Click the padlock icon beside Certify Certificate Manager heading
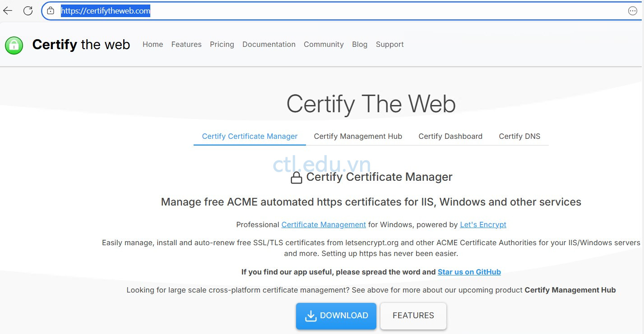This screenshot has width=644, height=334. pyautogui.click(x=297, y=177)
